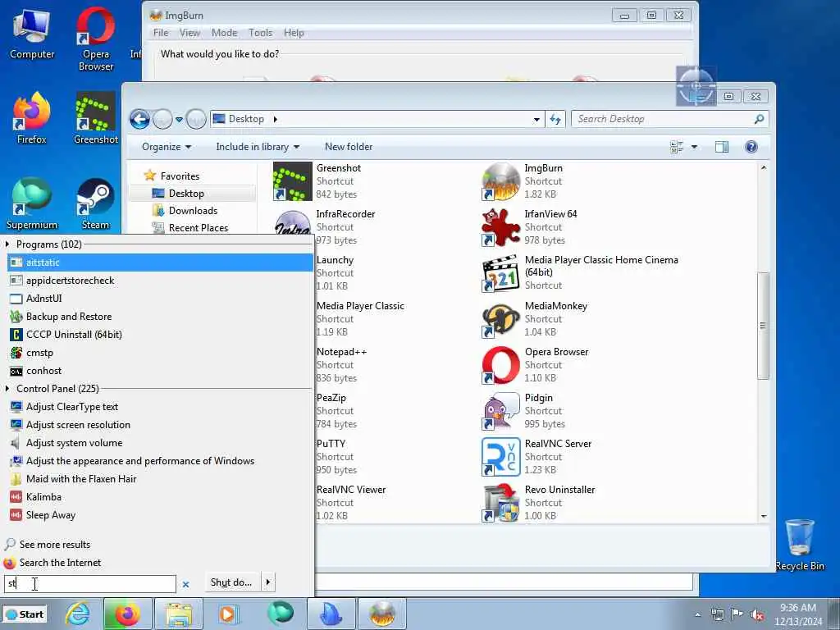Select MediaMonkey shortcut icon
This screenshot has height=630, width=840.
coord(500,319)
